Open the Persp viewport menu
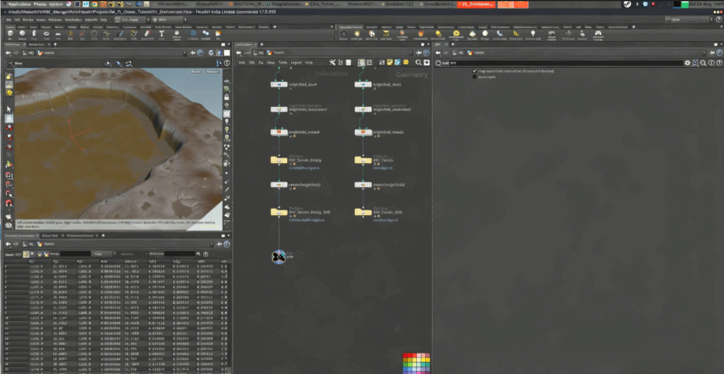The height and width of the screenshot is (374, 724). pyautogui.click(x=196, y=72)
